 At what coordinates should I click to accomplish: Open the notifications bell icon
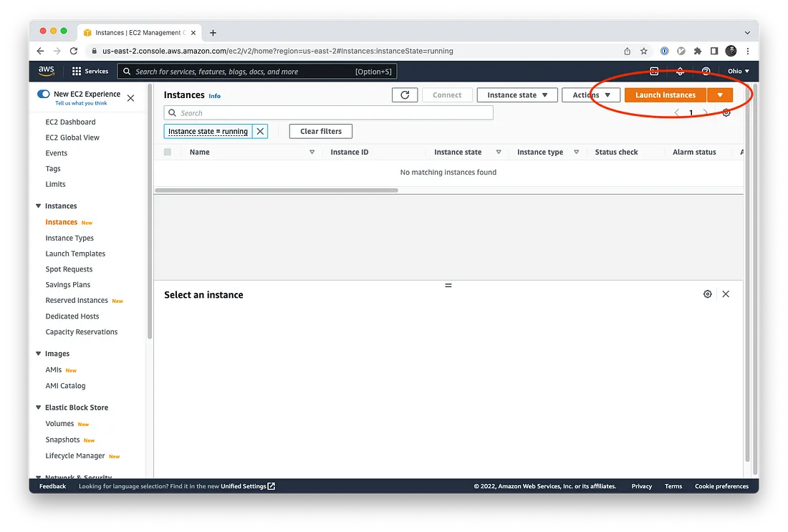680,72
